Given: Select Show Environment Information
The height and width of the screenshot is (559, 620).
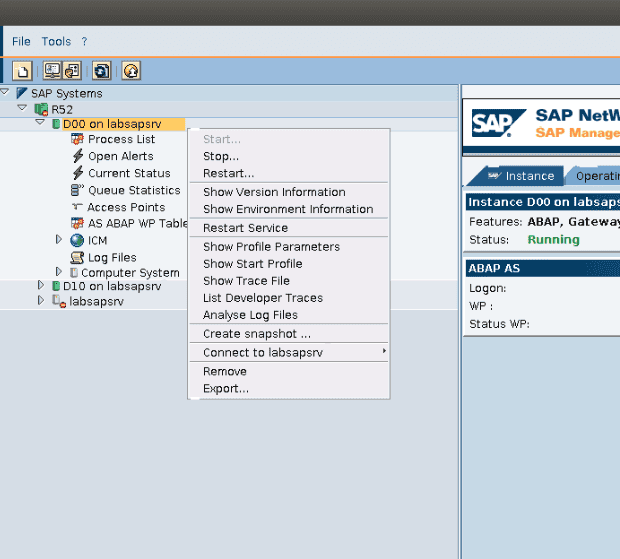Looking at the screenshot, I should pyautogui.click(x=289, y=209).
